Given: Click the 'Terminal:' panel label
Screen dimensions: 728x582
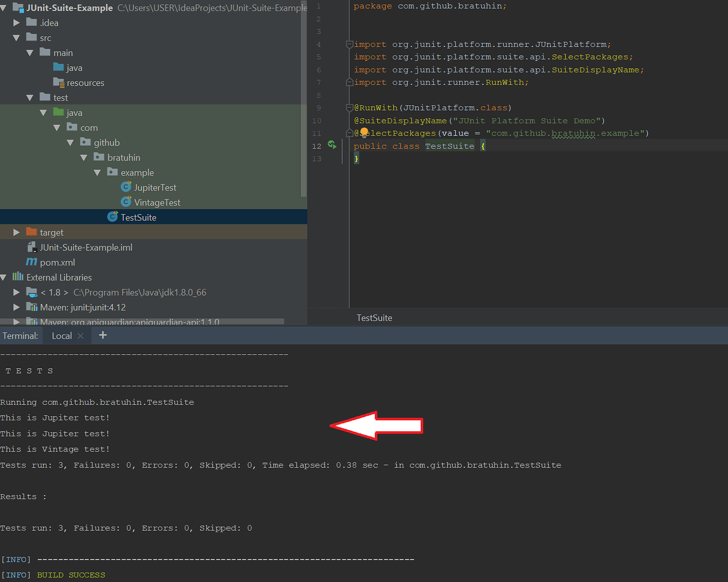Looking at the screenshot, I should 20,336.
